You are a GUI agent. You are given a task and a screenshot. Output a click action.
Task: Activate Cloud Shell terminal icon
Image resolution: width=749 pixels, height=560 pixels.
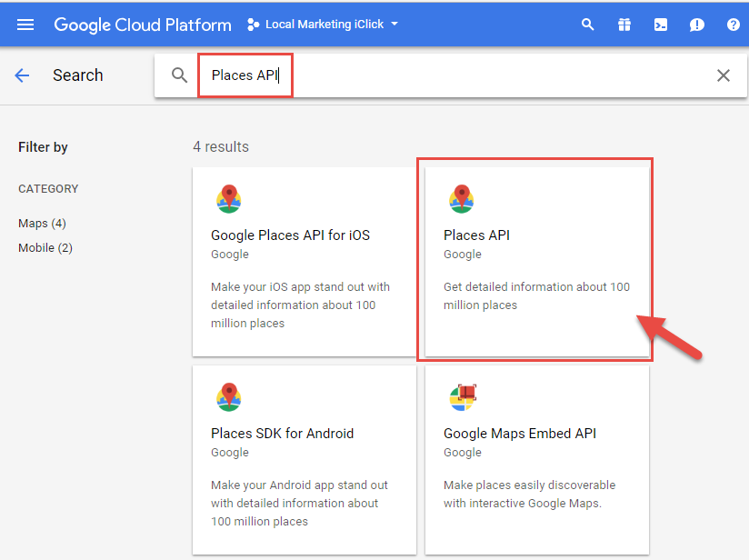pyautogui.click(x=661, y=25)
